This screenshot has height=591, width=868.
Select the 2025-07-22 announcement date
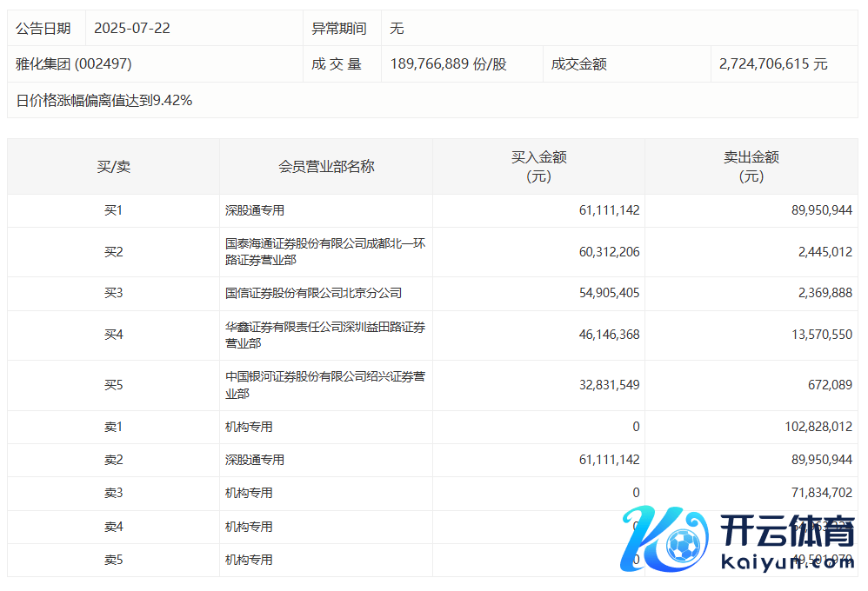[132, 29]
